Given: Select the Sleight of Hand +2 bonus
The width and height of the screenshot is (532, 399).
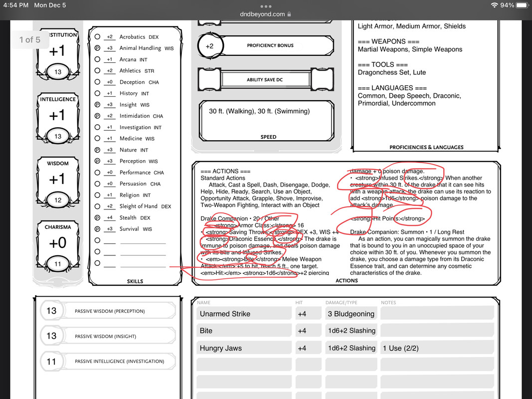Looking at the screenshot, I should tap(110, 206).
